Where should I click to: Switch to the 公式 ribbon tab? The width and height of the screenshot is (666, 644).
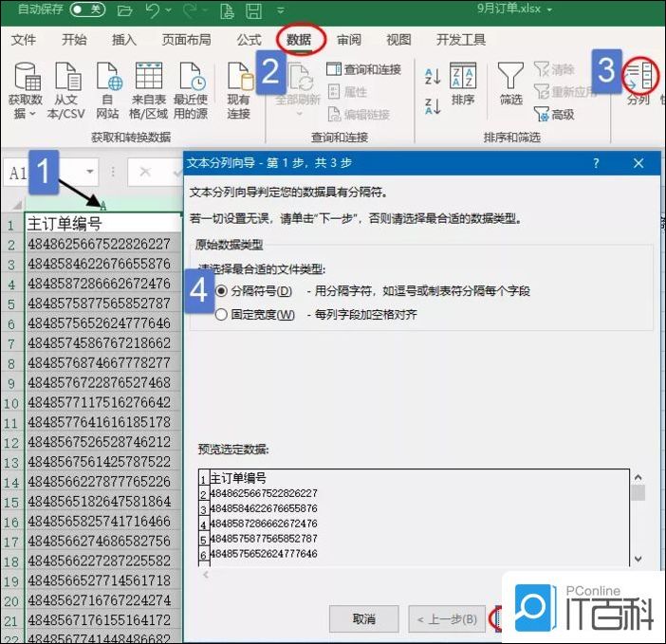click(249, 40)
